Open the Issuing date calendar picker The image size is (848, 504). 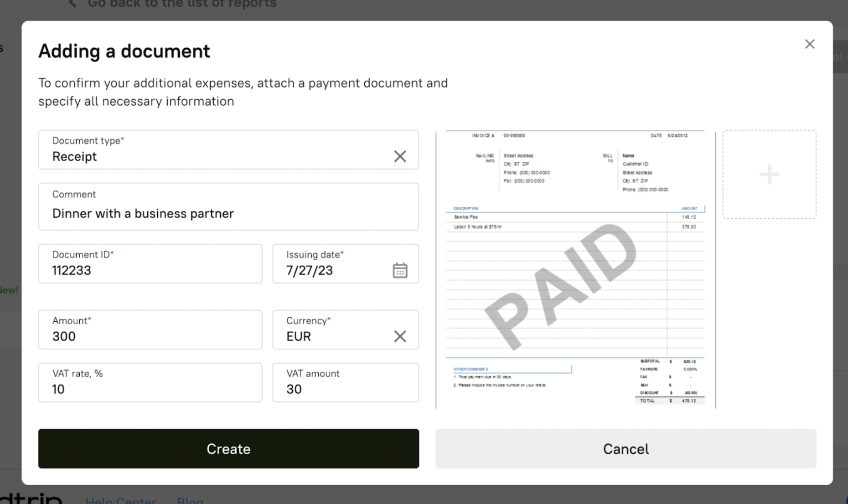click(400, 270)
